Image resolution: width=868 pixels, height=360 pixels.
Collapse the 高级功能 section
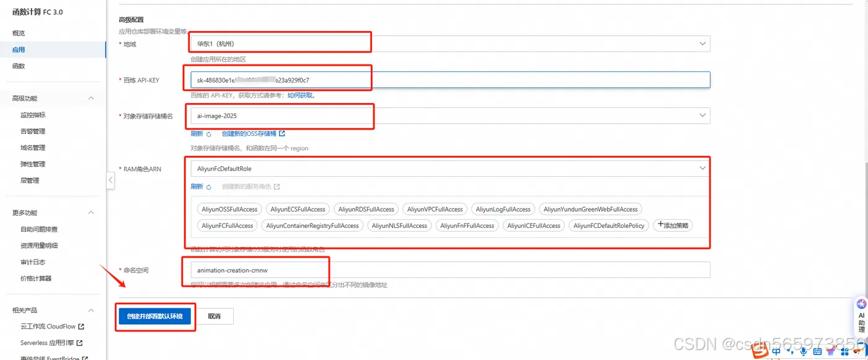pos(91,98)
